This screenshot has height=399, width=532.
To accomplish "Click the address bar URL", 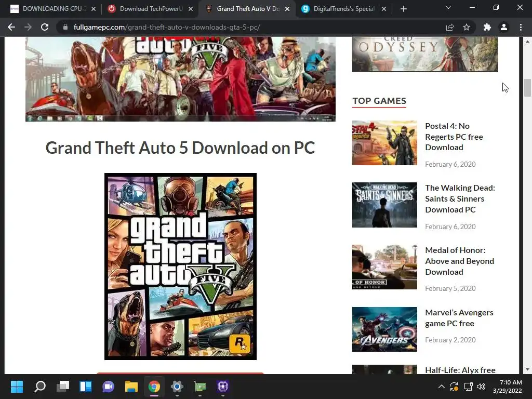I will [x=167, y=27].
